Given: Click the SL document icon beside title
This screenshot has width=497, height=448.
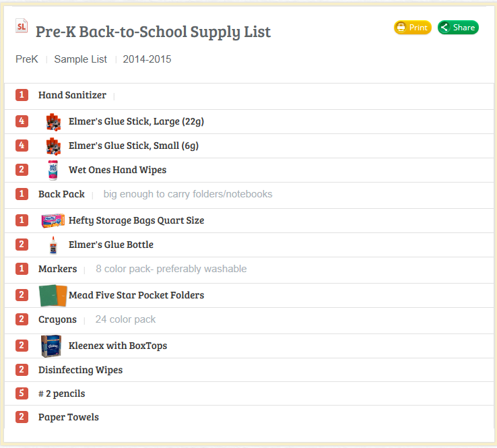Looking at the screenshot, I should click(22, 26).
